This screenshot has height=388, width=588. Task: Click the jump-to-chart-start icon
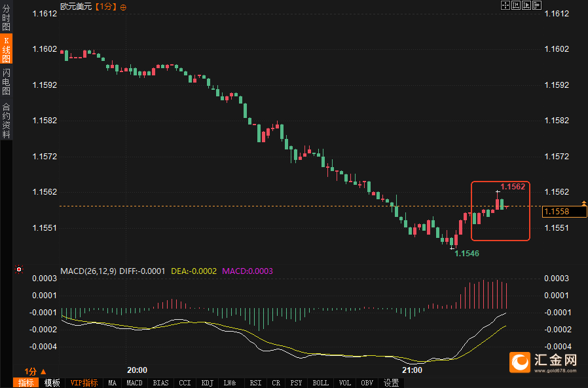[x=516, y=5]
